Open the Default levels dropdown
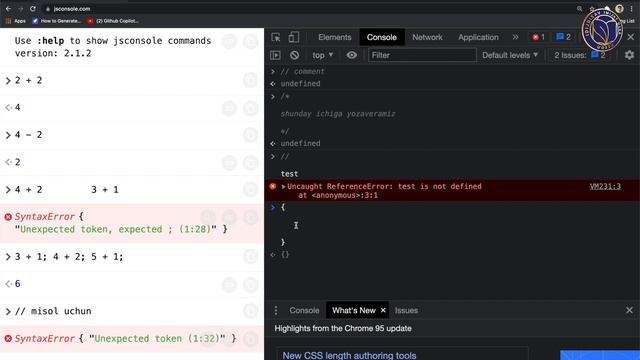 tap(510, 55)
